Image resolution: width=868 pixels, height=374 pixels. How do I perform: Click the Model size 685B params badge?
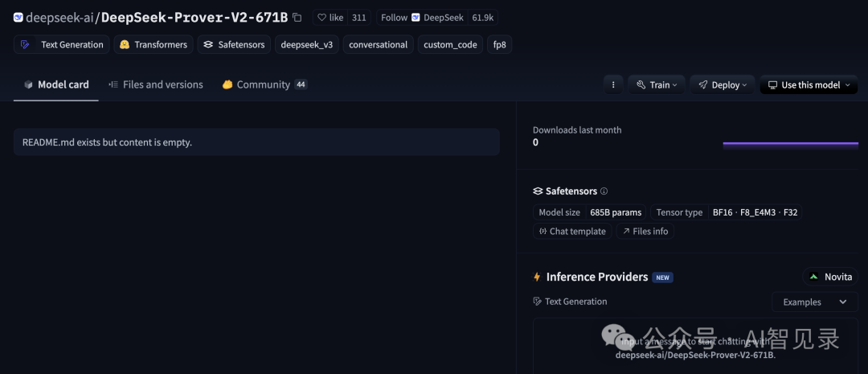590,212
